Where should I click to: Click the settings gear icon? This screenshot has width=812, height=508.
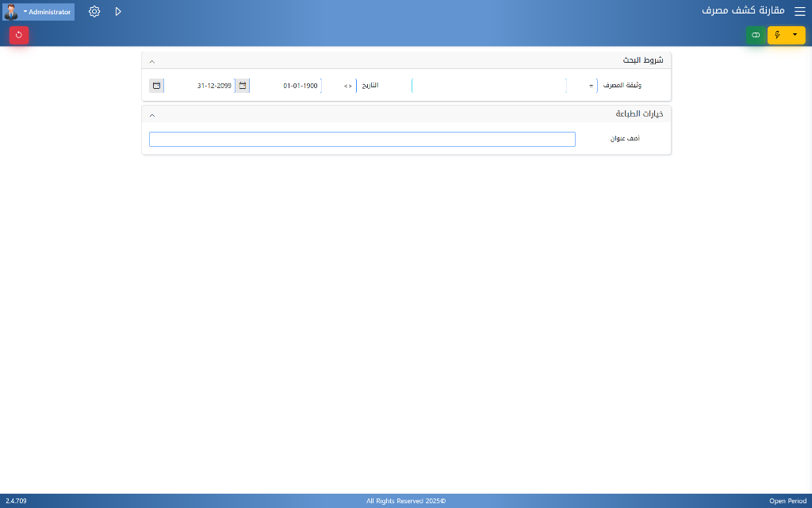[x=94, y=12]
